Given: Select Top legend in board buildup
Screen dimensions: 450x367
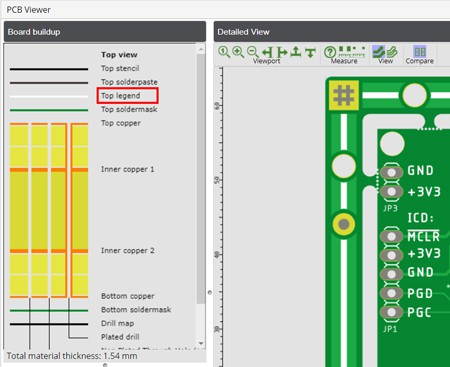Looking at the screenshot, I should click(121, 96).
